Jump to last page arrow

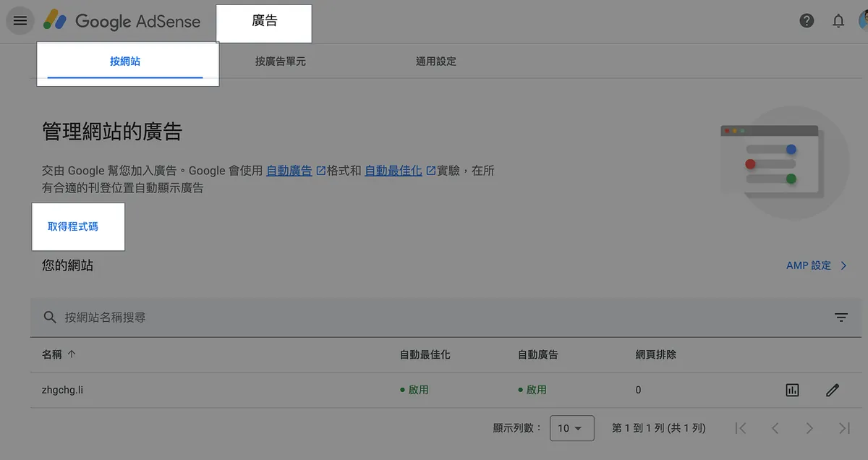tap(844, 428)
